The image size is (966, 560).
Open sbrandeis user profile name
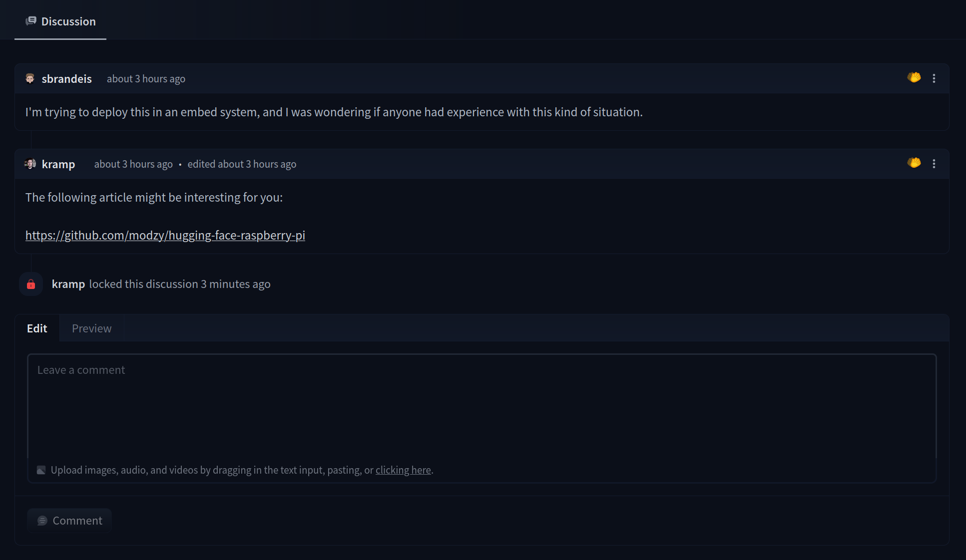coord(66,79)
